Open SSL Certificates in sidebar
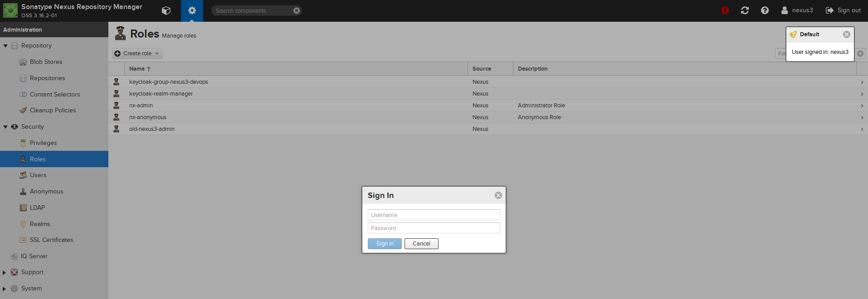Image resolution: width=868 pixels, height=299 pixels. (51, 240)
